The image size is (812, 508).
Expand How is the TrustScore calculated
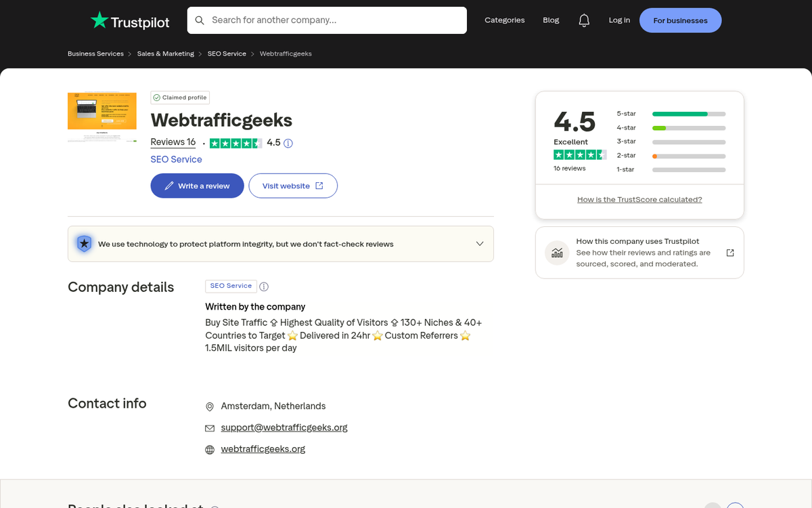tap(639, 199)
